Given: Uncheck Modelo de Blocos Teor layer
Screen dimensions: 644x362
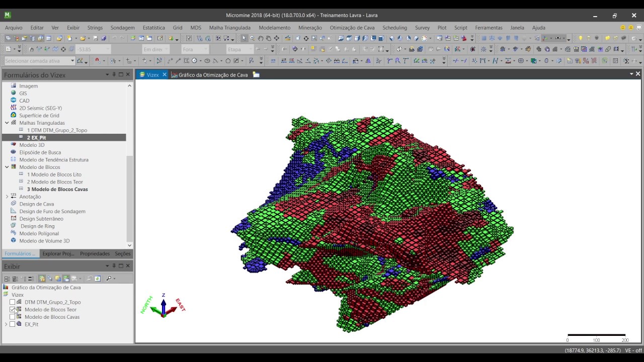Looking at the screenshot, I should pyautogui.click(x=13, y=310).
